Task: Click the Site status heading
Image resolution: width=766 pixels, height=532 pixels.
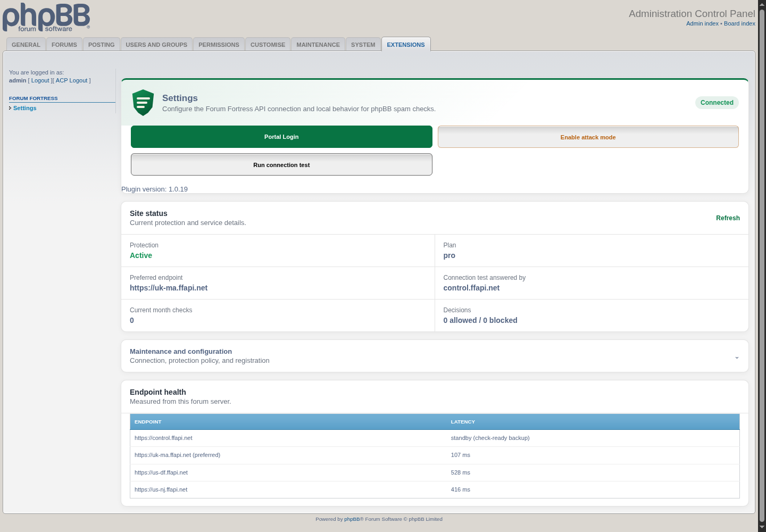Action: point(148,213)
